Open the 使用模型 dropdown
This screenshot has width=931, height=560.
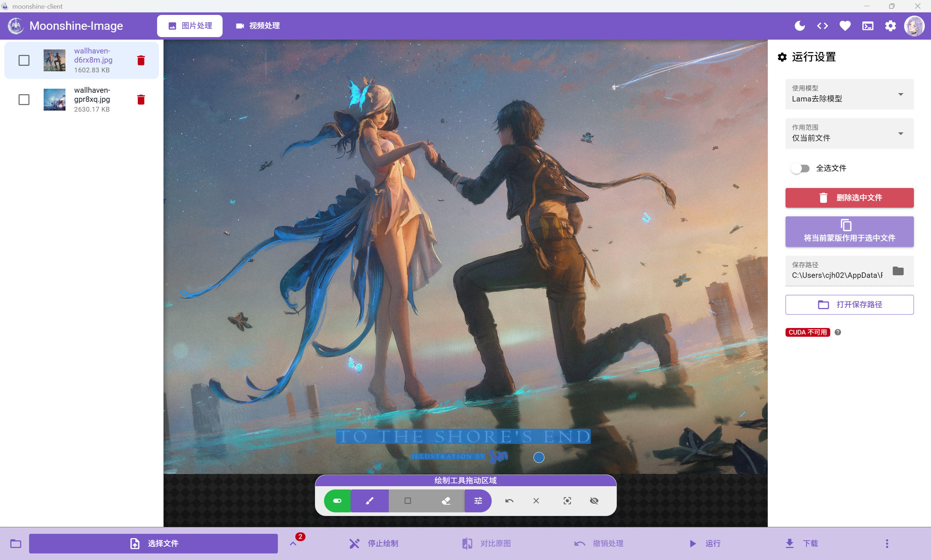(849, 94)
